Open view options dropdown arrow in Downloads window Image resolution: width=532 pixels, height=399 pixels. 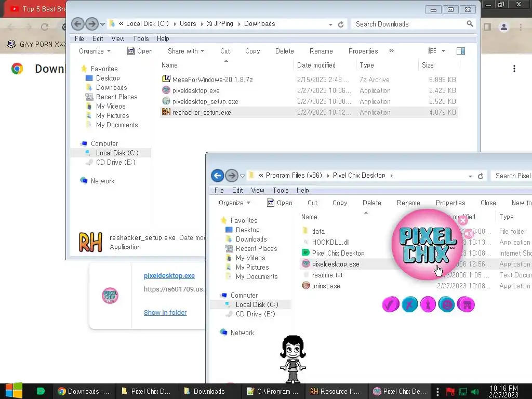coord(443,51)
